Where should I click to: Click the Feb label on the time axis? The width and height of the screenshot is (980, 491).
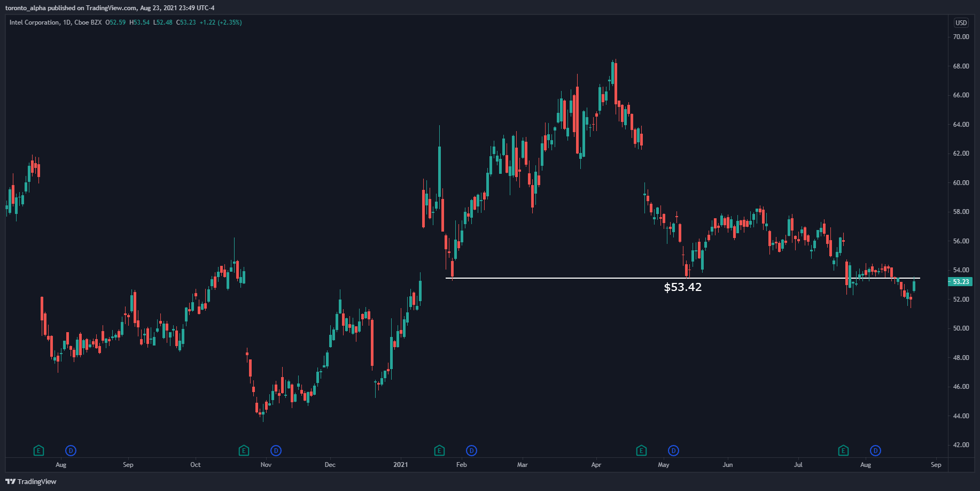click(x=462, y=465)
